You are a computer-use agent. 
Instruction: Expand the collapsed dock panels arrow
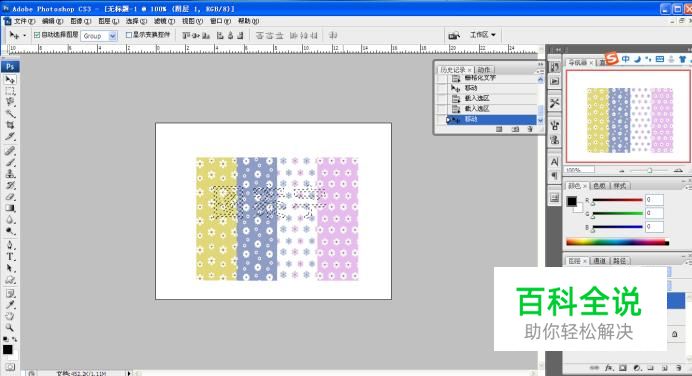tap(558, 49)
